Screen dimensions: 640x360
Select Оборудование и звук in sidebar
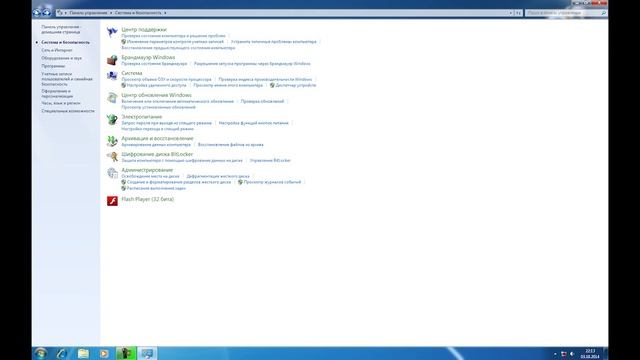pyautogui.click(x=61, y=58)
